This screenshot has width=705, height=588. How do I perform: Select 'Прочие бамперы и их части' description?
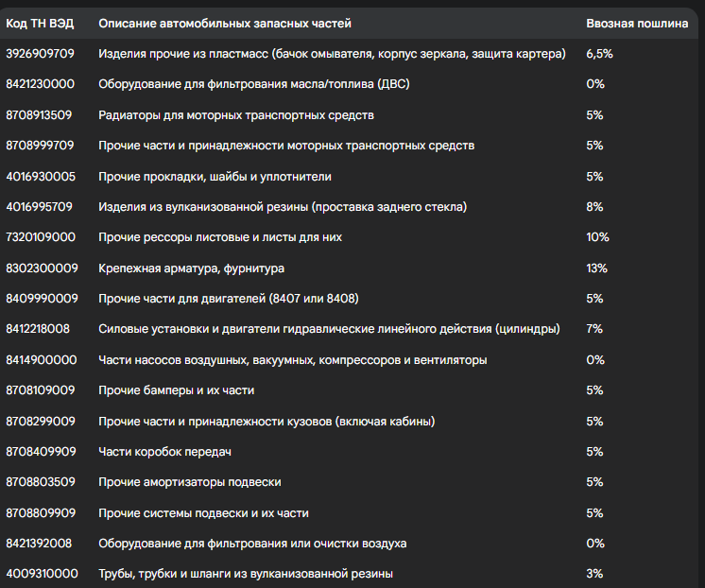(176, 390)
